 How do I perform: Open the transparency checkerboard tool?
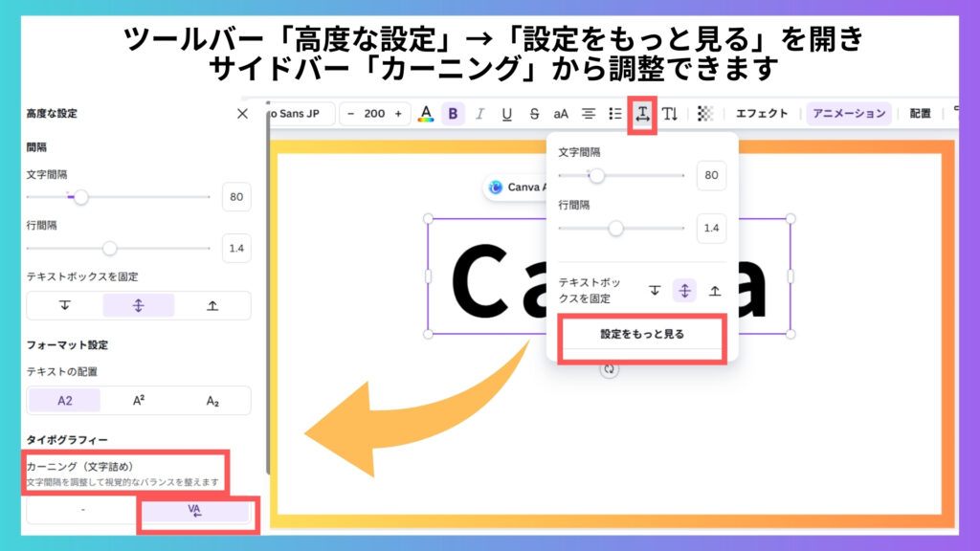[x=705, y=114]
